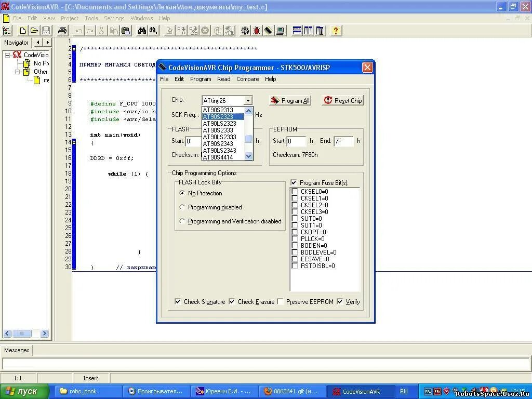Click the Stop Compilation round X icon
Image resolution: width=532 pixels, height=399 pixels.
coord(205,31)
